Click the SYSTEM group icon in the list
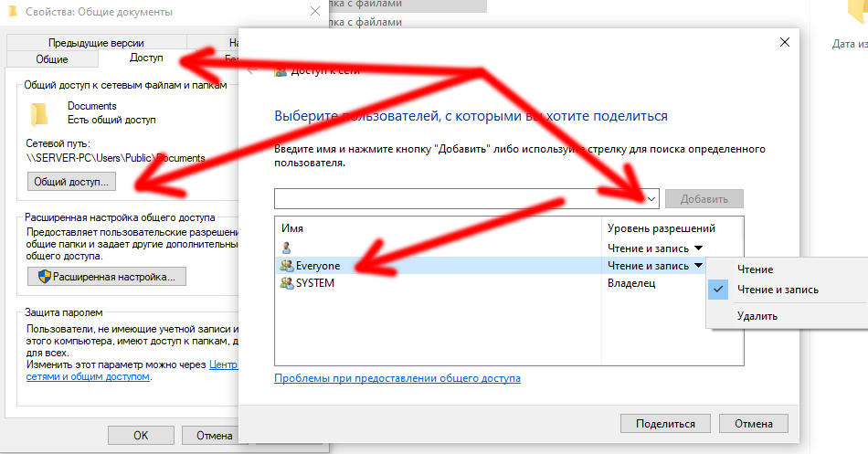868x454 pixels. tap(286, 283)
